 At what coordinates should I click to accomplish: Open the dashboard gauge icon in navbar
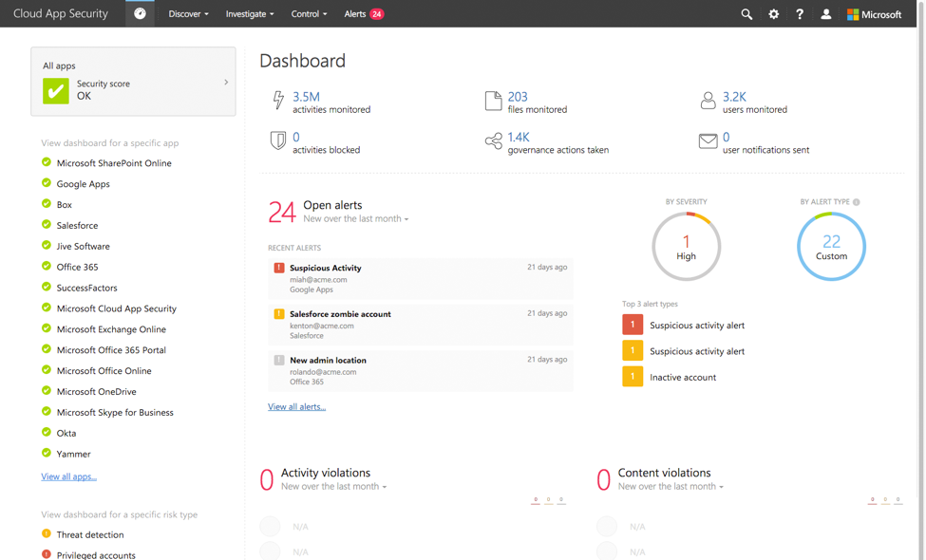point(140,13)
